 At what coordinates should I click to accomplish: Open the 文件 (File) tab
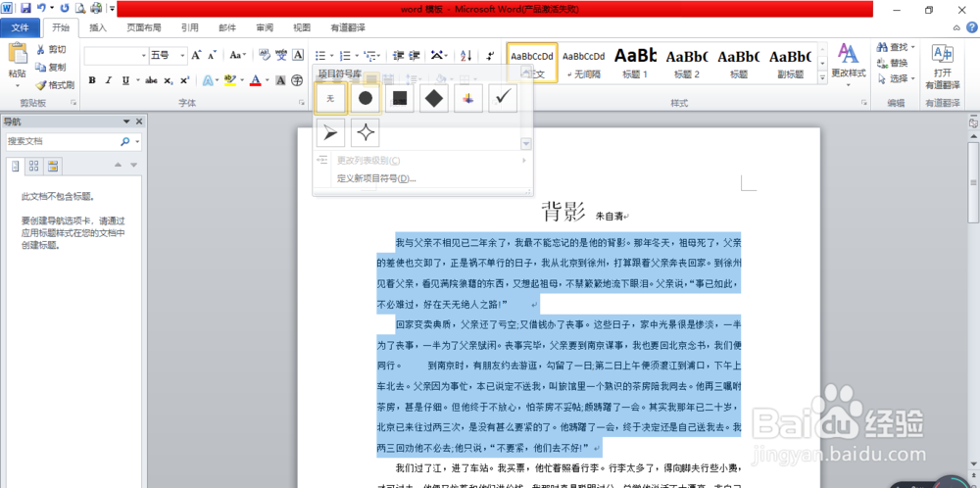21,27
